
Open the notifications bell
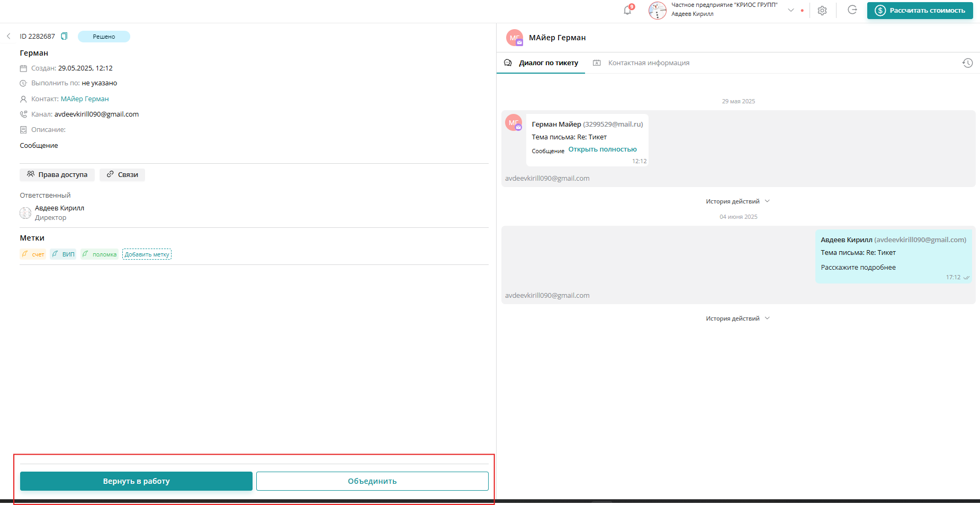point(627,10)
